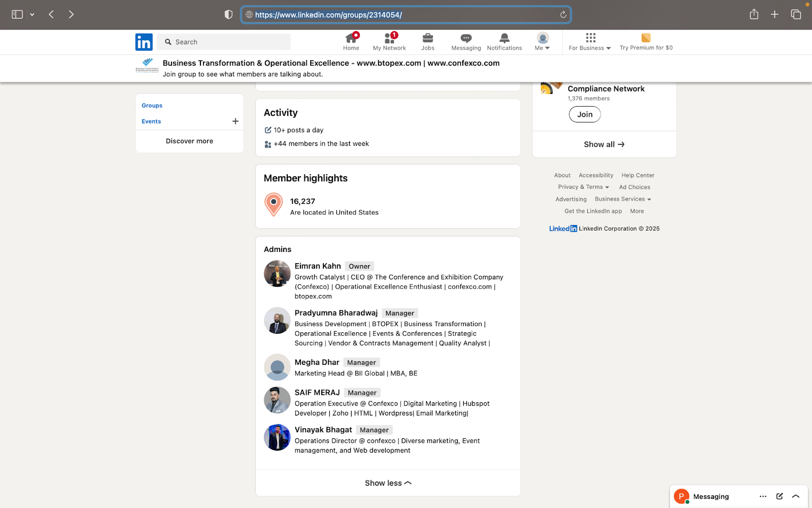Toggle the Safari sidebar button
This screenshot has width=812, height=508.
[x=17, y=14]
